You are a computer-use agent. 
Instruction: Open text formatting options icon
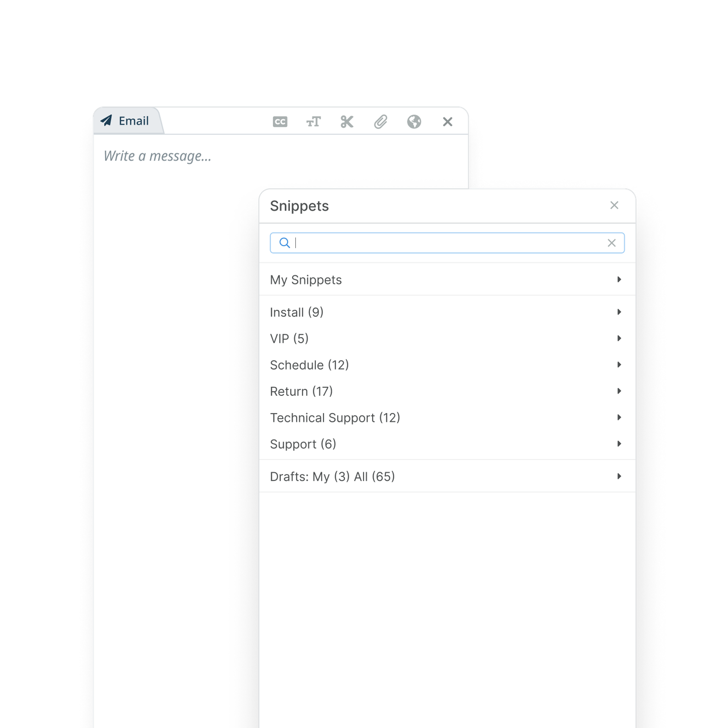pos(313,122)
